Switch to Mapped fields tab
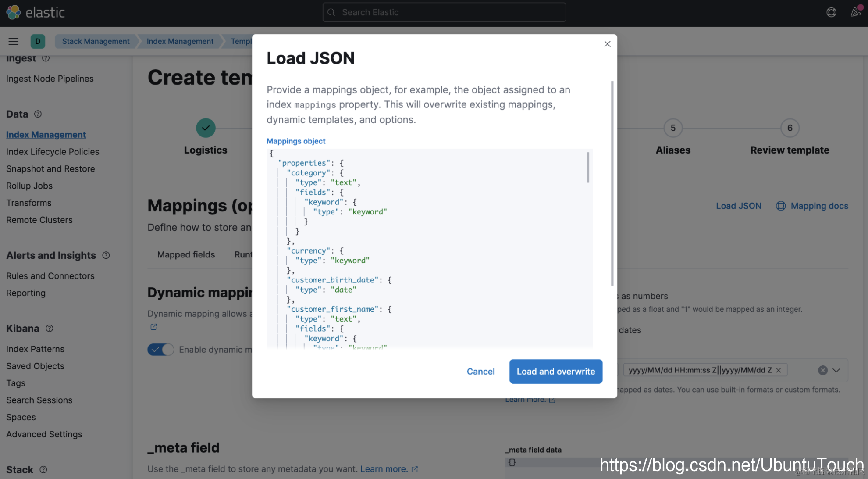Image resolution: width=868 pixels, height=479 pixels. [186, 255]
